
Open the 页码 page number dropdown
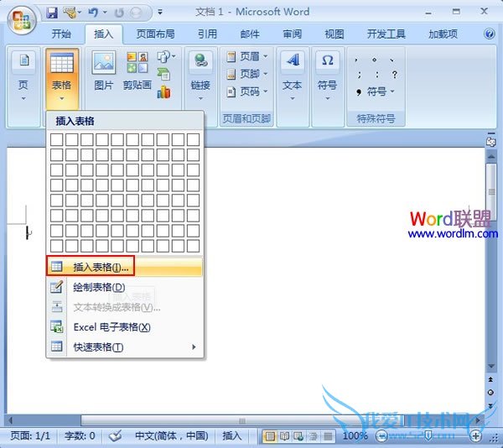246,91
